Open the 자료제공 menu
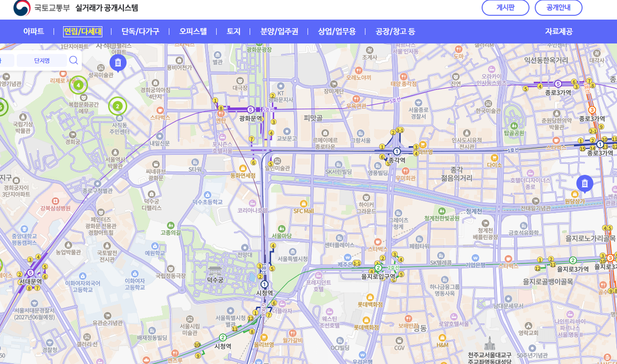The width and height of the screenshot is (617, 364). (x=559, y=32)
